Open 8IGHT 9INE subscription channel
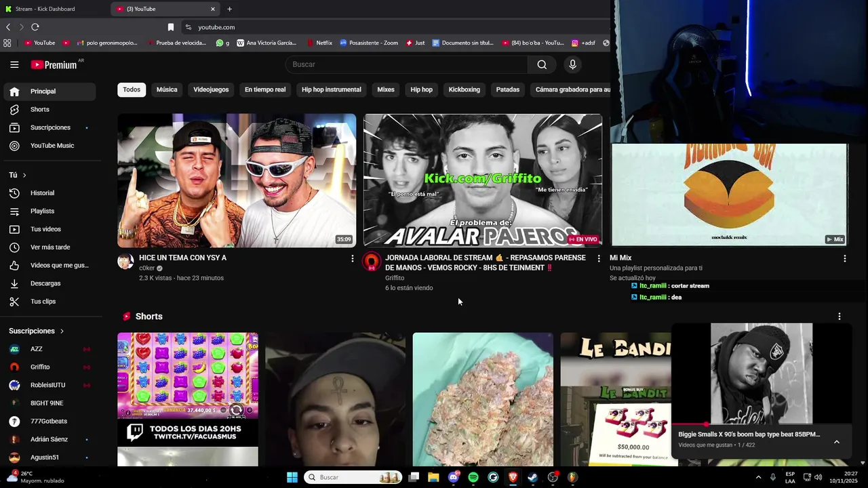 pos(50,403)
